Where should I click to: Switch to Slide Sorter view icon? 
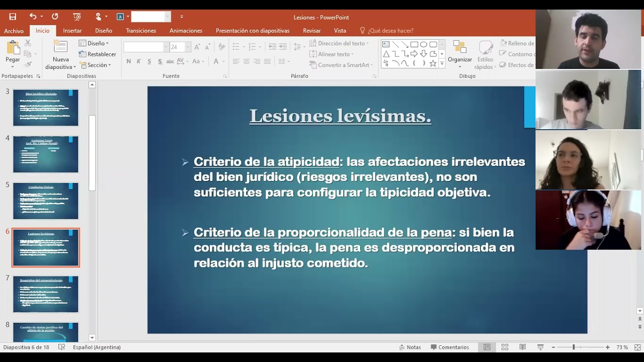tap(505, 347)
